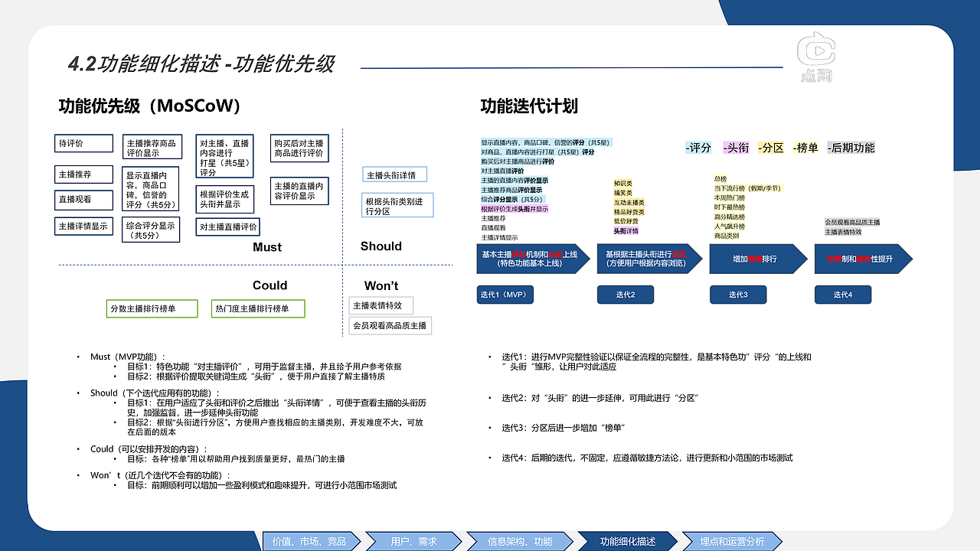The width and height of the screenshot is (980, 551).
Task: Click the 主播推荐 box in the Must quadrant
Action: (83, 174)
